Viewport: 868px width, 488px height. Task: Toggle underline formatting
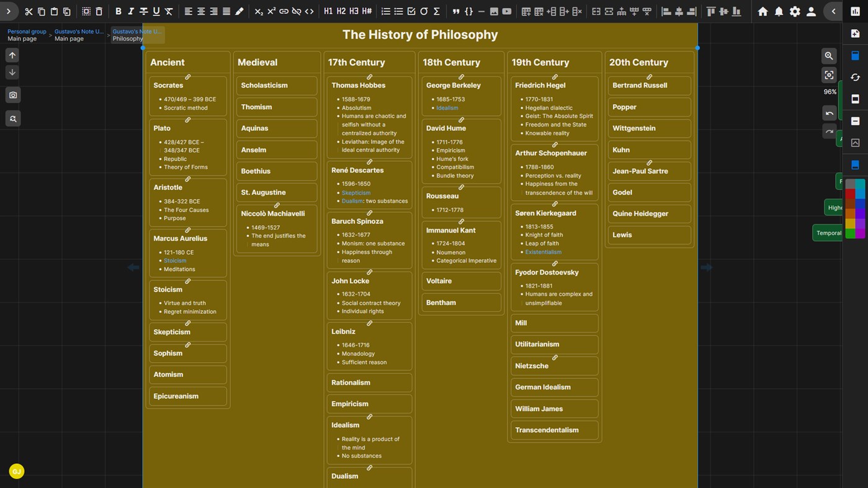pyautogui.click(x=155, y=11)
